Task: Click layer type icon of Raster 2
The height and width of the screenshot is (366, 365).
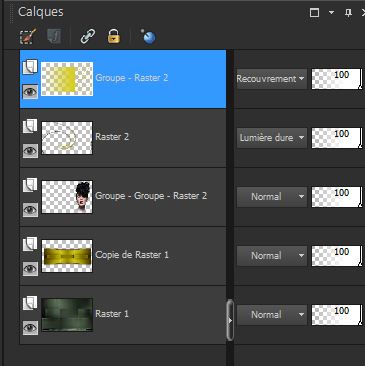Action: point(30,126)
